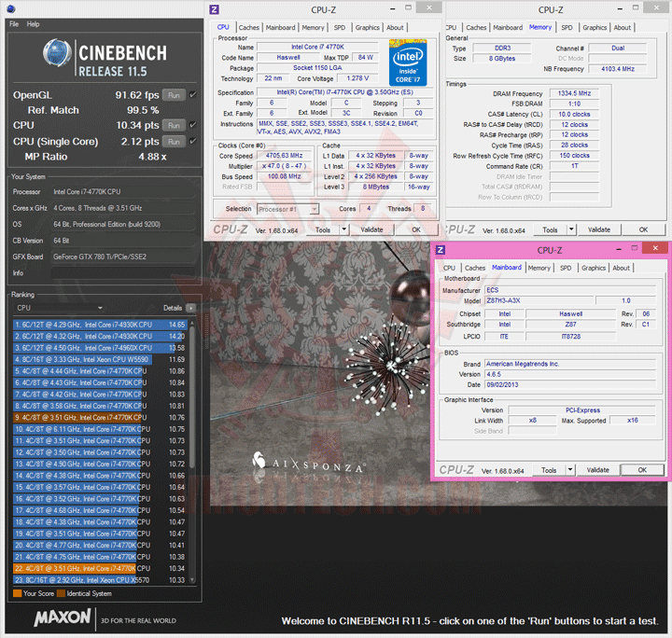Click the Cinebench globe logo

point(57,53)
